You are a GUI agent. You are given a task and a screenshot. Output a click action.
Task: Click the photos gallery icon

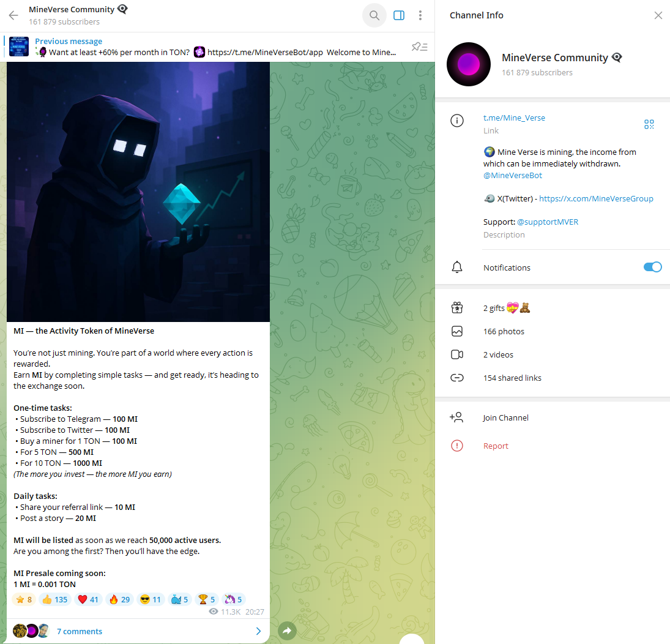457,331
